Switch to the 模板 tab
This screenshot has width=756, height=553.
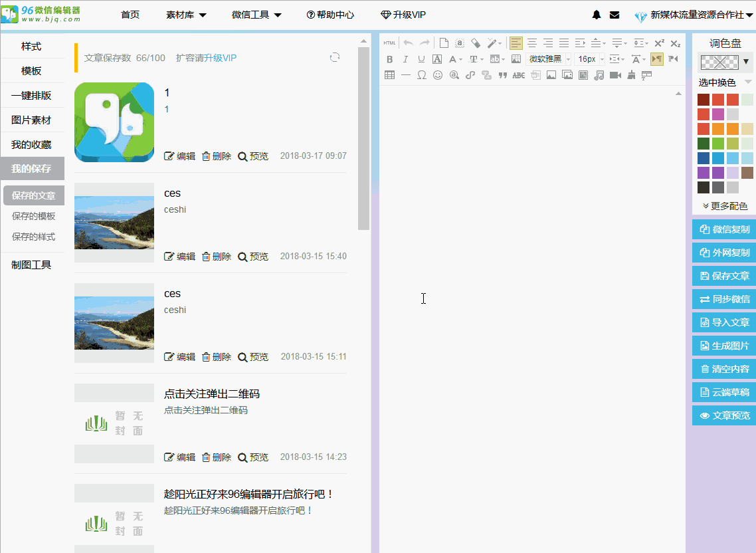pyautogui.click(x=32, y=71)
